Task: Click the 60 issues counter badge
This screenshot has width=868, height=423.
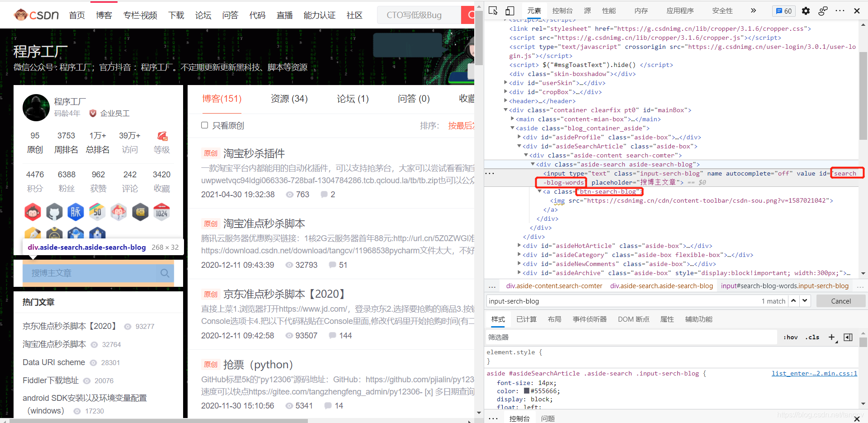Action: 784,11
